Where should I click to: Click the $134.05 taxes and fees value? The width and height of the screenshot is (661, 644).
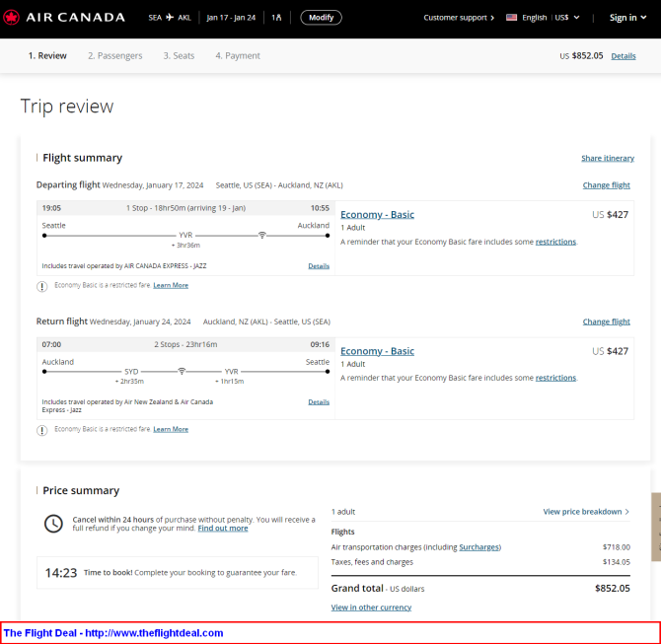click(x=617, y=562)
